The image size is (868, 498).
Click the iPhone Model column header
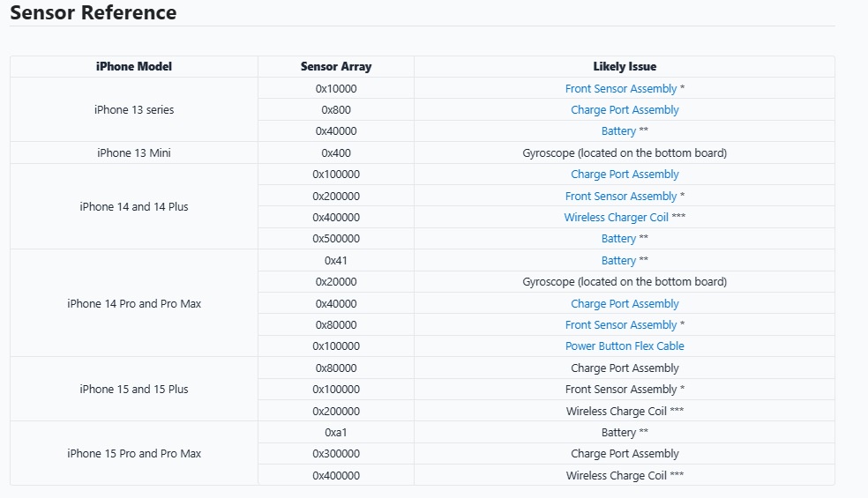[x=134, y=67]
